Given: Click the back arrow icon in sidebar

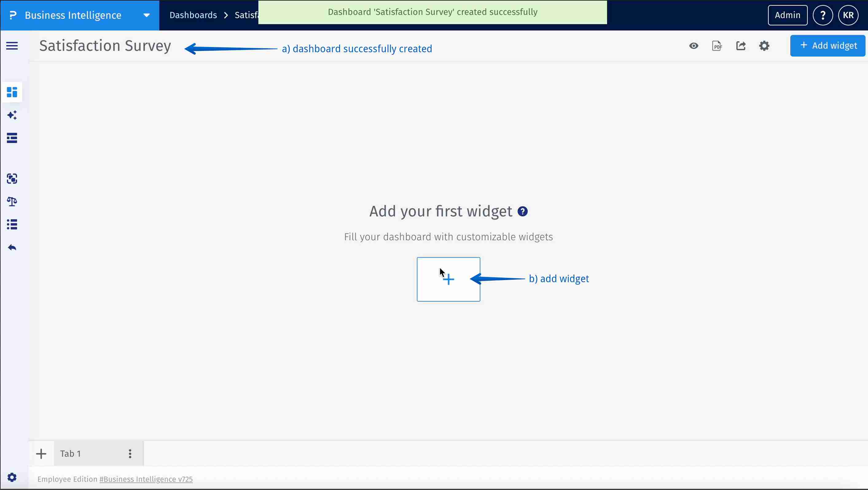Looking at the screenshot, I should coord(12,247).
